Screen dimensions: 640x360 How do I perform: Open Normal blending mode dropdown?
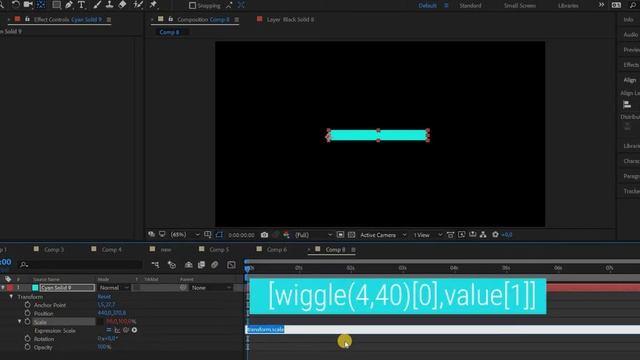click(114, 288)
